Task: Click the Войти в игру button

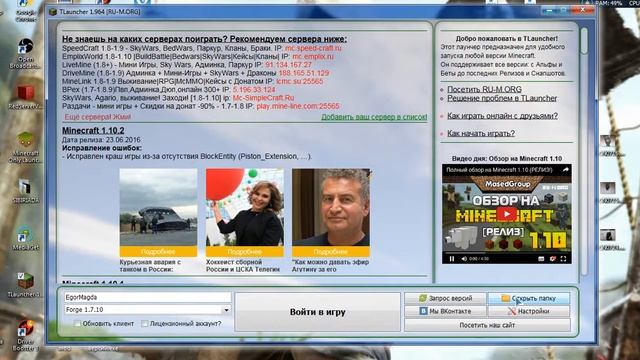Action: [x=317, y=312]
